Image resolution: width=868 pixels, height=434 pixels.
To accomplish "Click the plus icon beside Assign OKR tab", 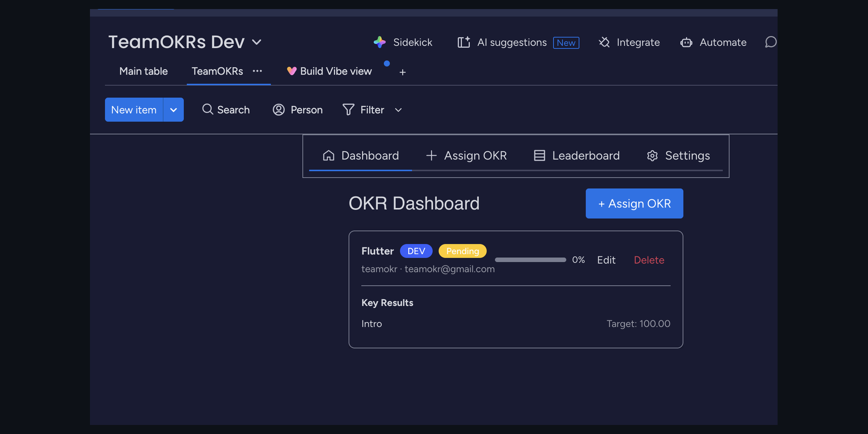I will click(431, 156).
